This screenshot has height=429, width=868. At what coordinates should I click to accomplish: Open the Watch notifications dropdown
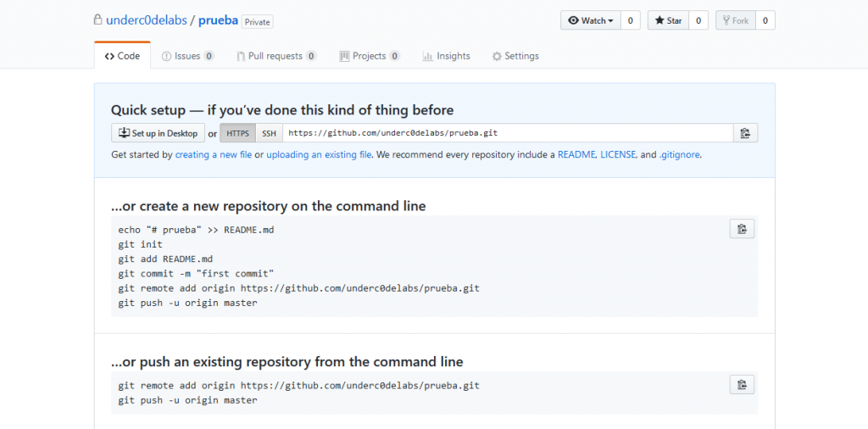[x=591, y=20]
